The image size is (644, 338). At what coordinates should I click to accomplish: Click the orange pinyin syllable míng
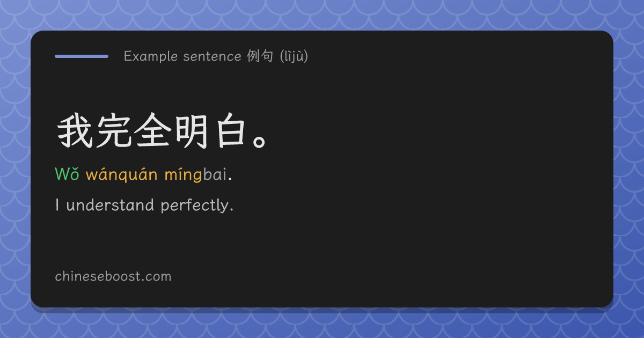tap(184, 175)
